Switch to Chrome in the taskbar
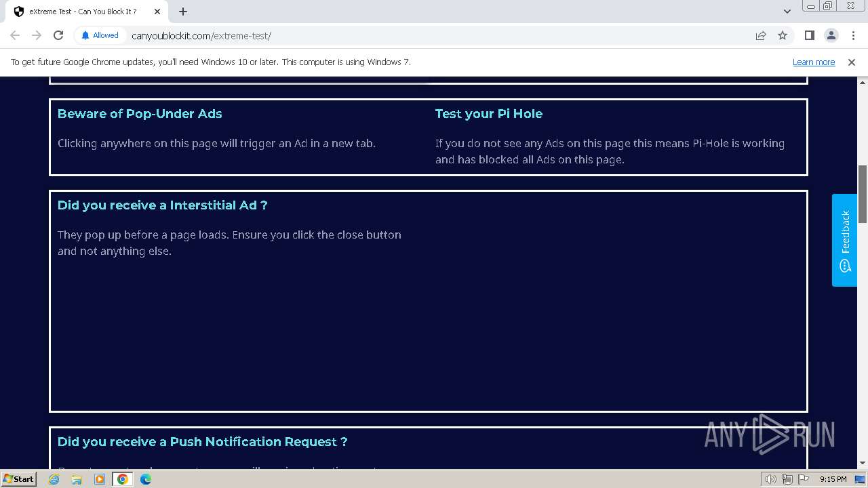The width and height of the screenshot is (868, 488). (123, 479)
